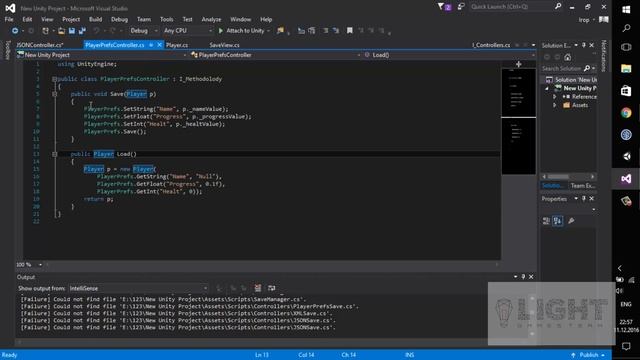The image size is (640, 360).
Task: Switch to the SaveView.cs tab
Action: 224,45
